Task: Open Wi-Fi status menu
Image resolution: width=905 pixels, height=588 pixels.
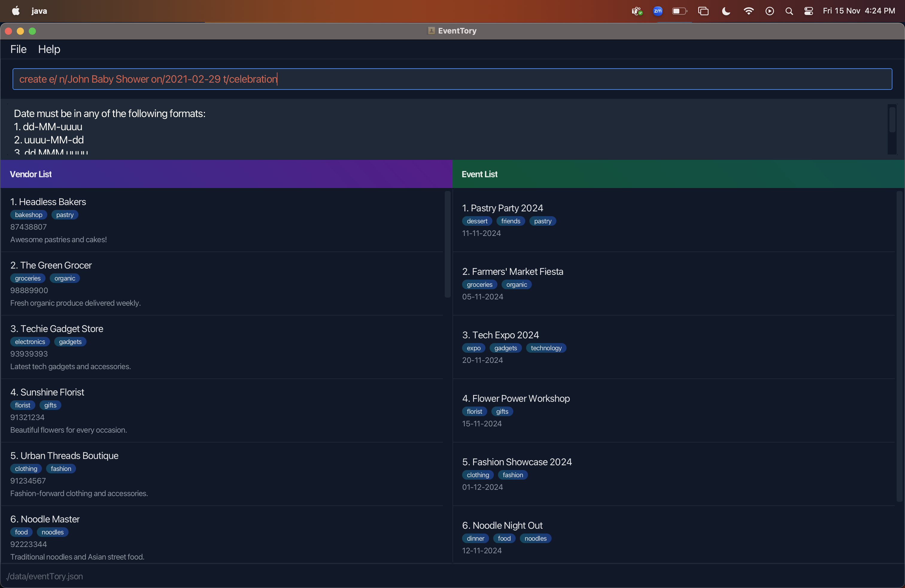Action: 748,11
